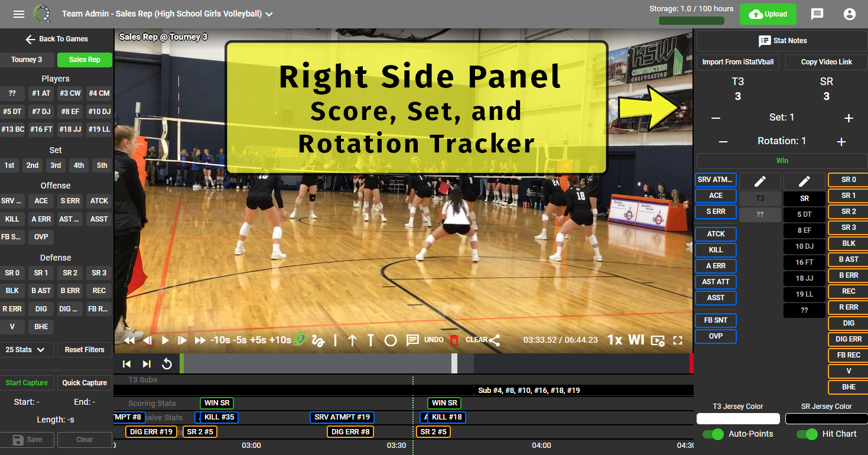Toggle the 1st set filter

click(x=9, y=165)
